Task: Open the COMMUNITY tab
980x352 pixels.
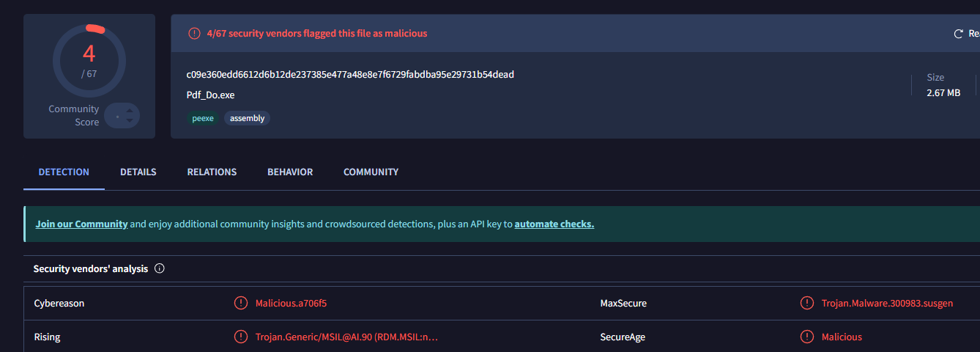Action: coord(371,172)
